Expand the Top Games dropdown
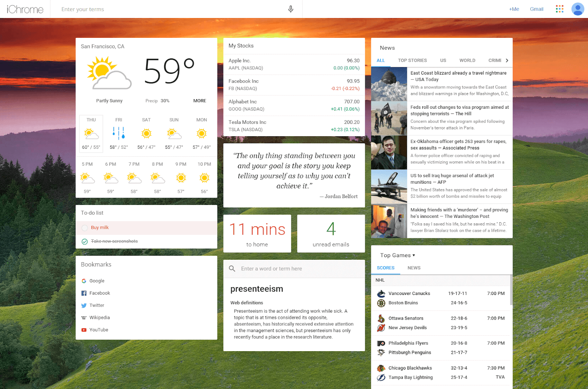The image size is (588, 389). click(398, 255)
